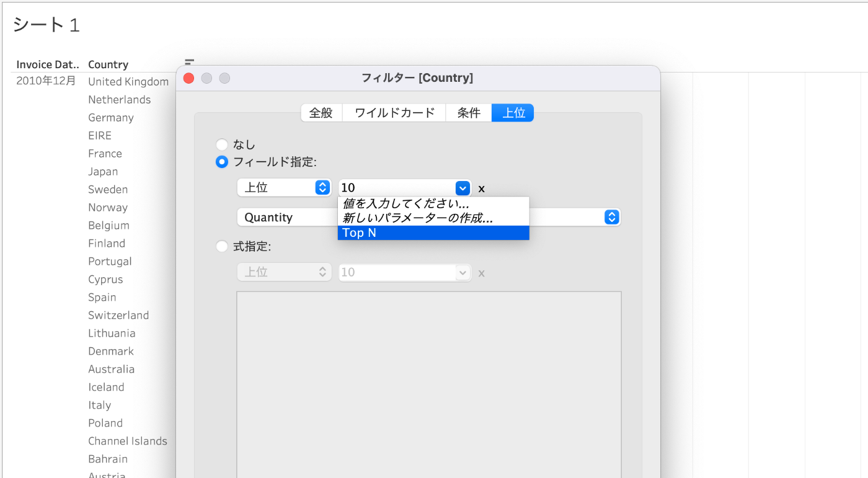The image size is (868, 478).
Task: Select Switzerland in the Country list
Action: point(118,316)
